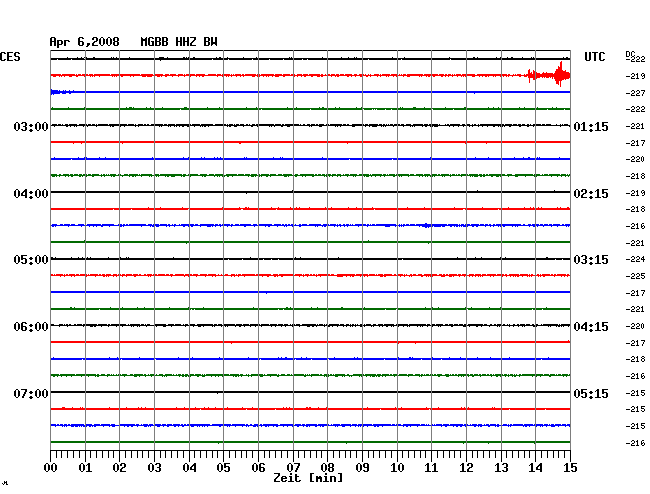
Task: Select the -219 DC value beside 02:15
Action: (635, 193)
